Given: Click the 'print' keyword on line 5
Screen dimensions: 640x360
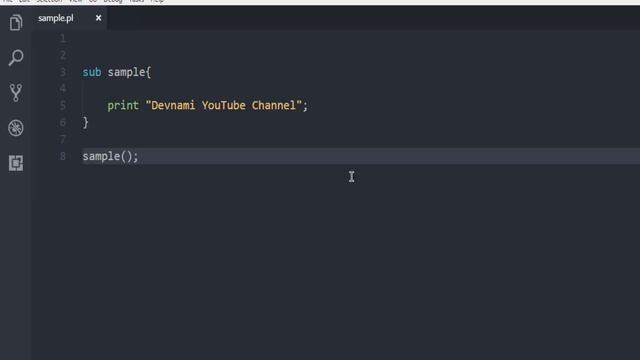Looking at the screenshot, I should 123,106.
